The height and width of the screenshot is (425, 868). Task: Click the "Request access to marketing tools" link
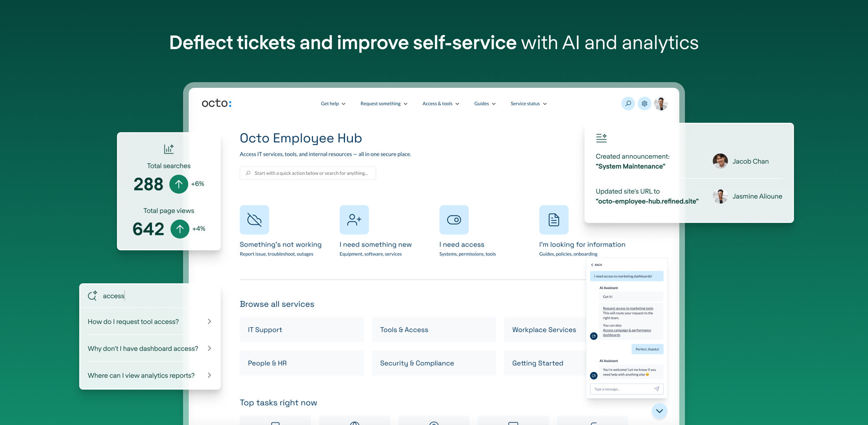[627, 308]
